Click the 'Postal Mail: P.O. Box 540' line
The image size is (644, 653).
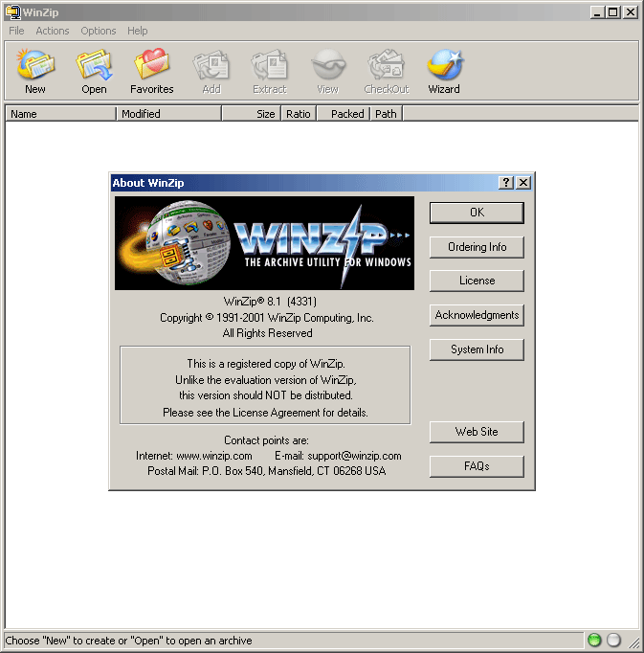point(266,471)
